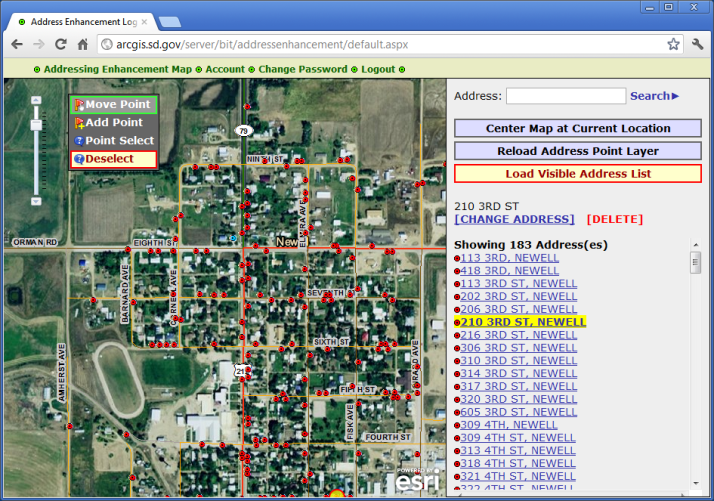The width and height of the screenshot is (714, 501).
Task: Select highlighted 210 3RD ST, NEWELL address
Action: click(523, 322)
